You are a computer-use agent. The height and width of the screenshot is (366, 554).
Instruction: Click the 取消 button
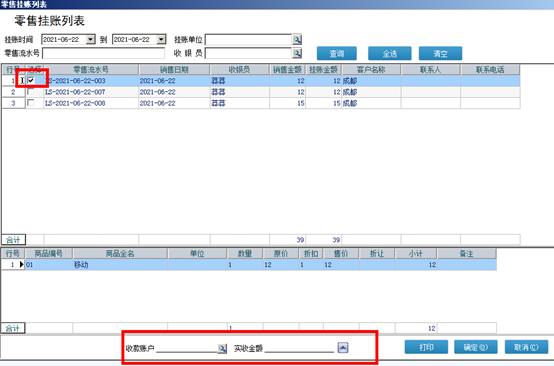point(526,347)
